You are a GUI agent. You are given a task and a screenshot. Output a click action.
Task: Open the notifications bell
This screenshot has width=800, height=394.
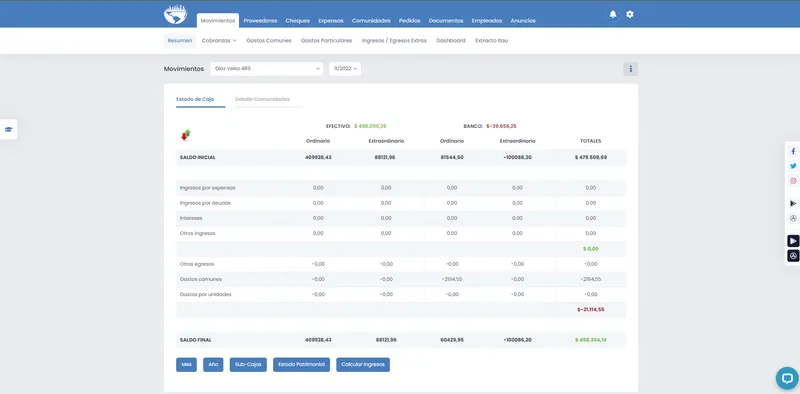[613, 14]
